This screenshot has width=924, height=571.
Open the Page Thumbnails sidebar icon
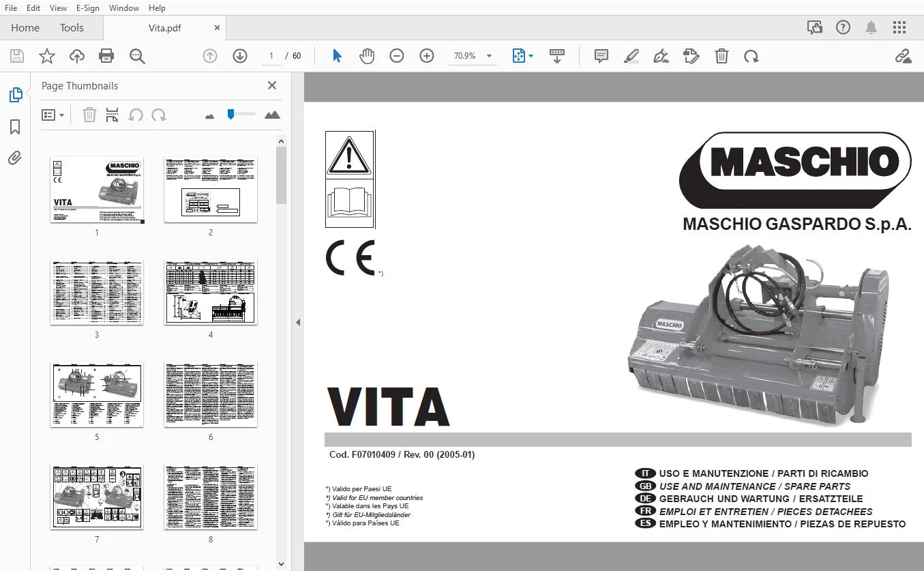click(x=15, y=95)
